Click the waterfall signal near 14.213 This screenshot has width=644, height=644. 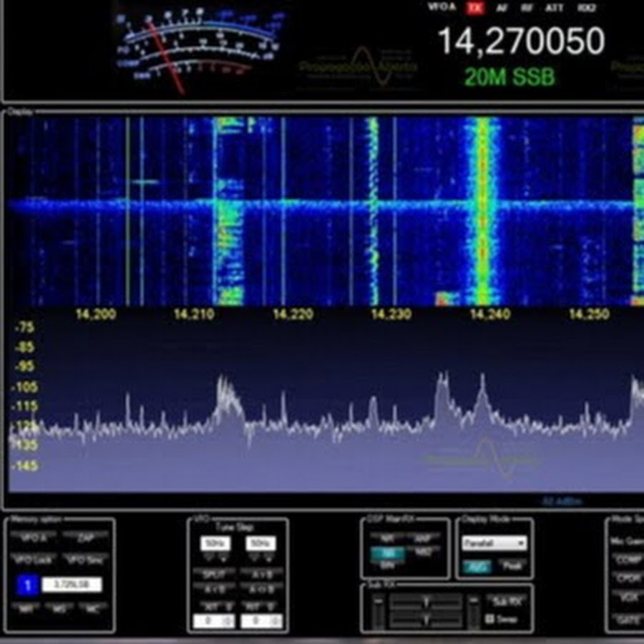(x=228, y=212)
